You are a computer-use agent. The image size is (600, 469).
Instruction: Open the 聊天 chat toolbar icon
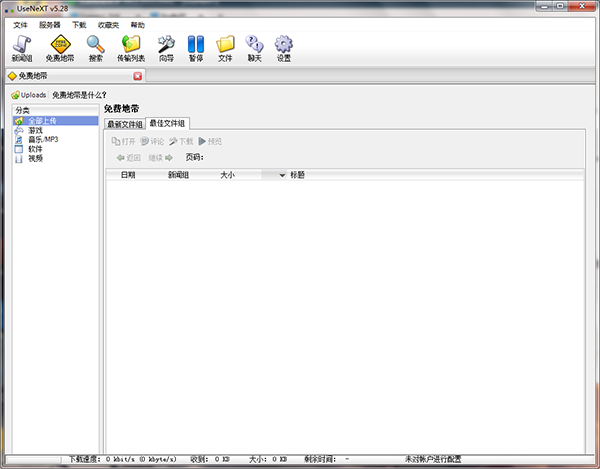[254, 46]
